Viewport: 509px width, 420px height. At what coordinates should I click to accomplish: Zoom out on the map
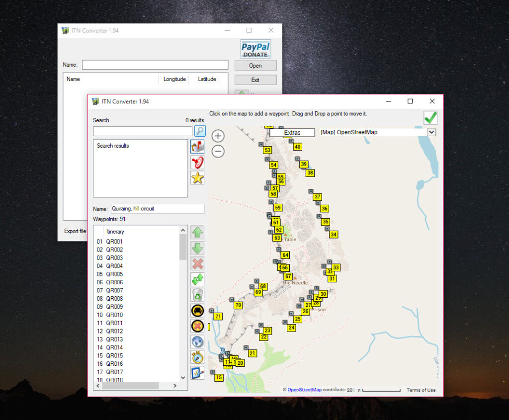click(x=218, y=152)
